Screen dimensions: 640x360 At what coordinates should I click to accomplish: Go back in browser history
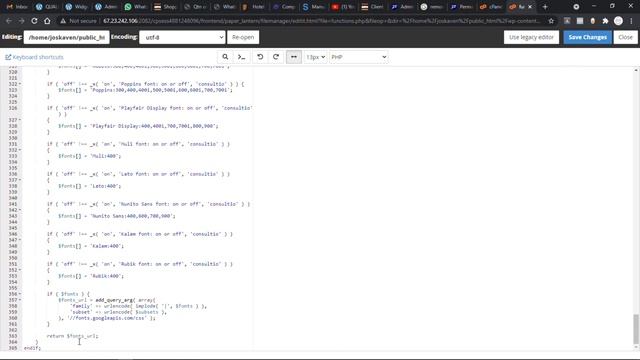[x=9, y=21]
